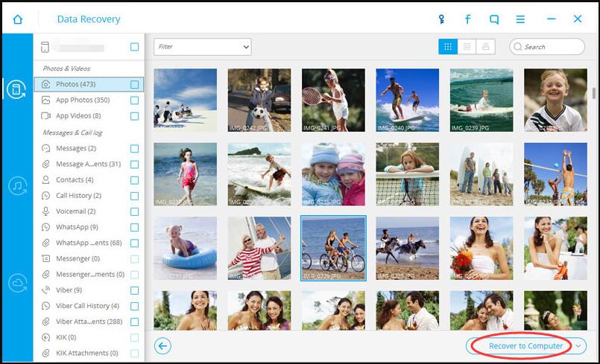Select the IMG_0241.JPG tennis thumbnail
Screen dimensions: 600x364
333,100
